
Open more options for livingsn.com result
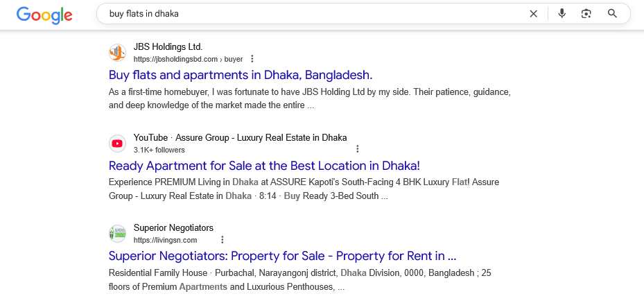coord(222,240)
